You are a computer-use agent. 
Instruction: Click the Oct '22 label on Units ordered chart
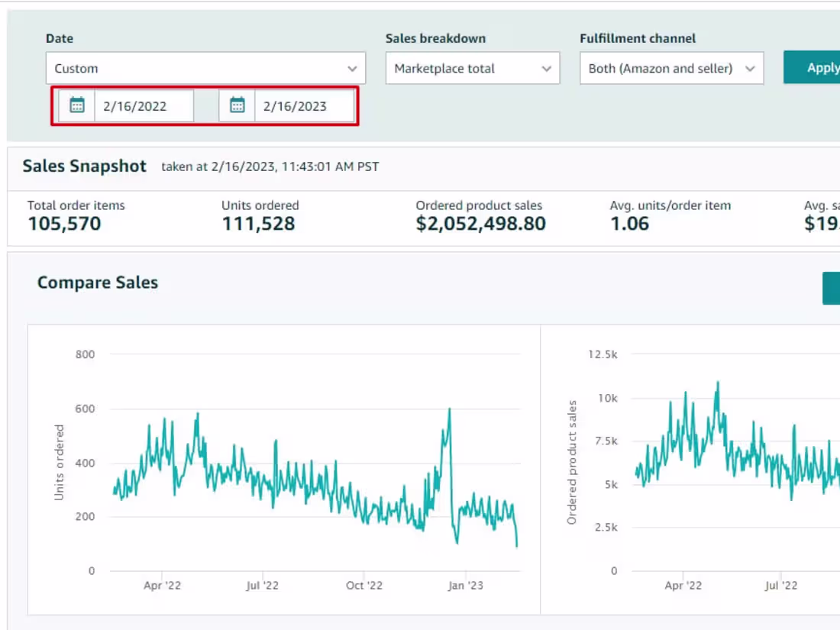[364, 586]
